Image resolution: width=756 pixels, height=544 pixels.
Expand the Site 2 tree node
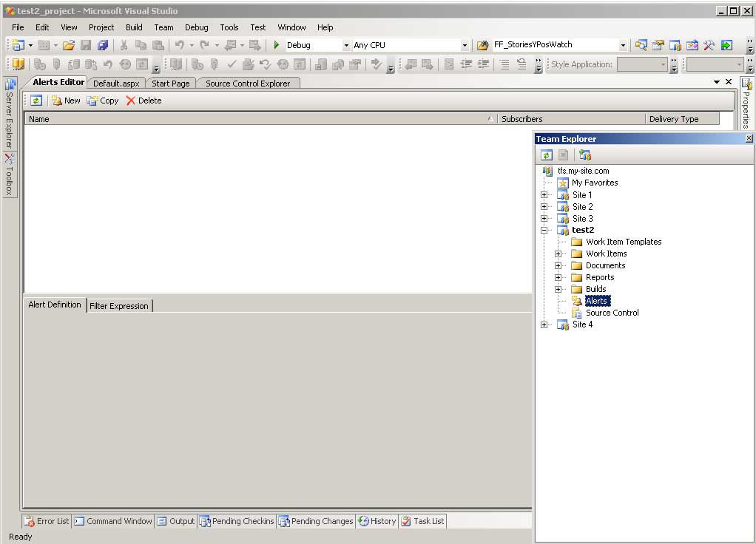[544, 207]
